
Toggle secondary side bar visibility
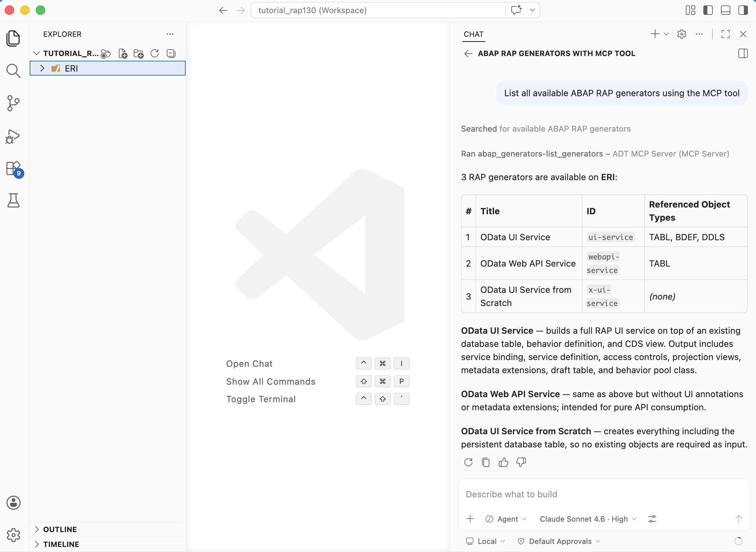coord(743,10)
